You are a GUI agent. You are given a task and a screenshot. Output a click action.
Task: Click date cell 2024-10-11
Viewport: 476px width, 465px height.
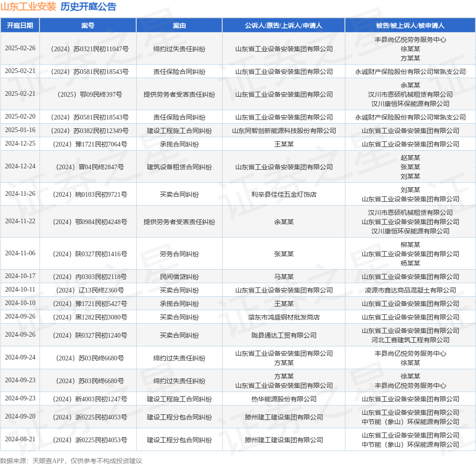click(x=20, y=289)
